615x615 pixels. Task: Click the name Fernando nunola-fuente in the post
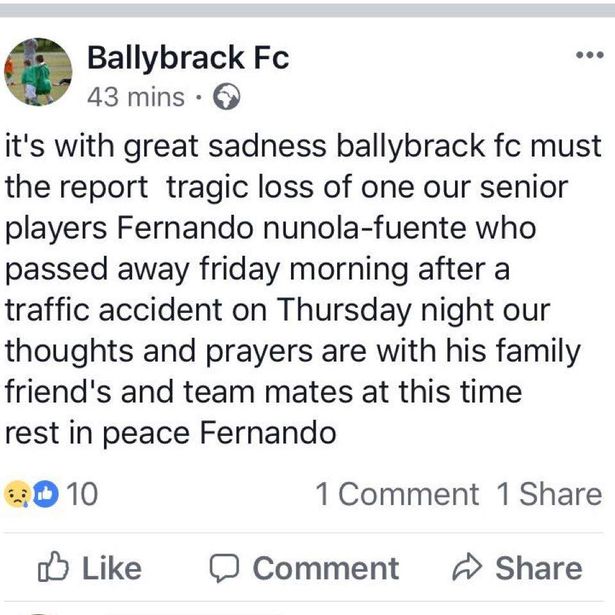(x=297, y=226)
